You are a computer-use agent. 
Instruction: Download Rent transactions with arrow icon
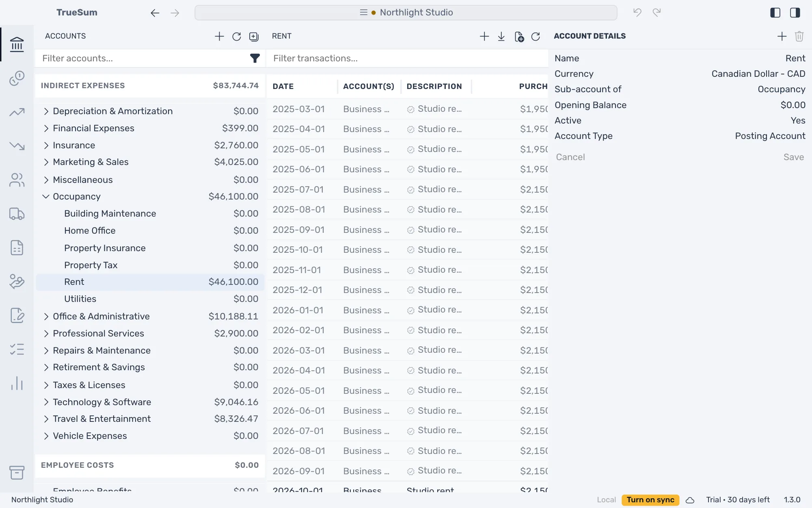click(x=501, y=37)
